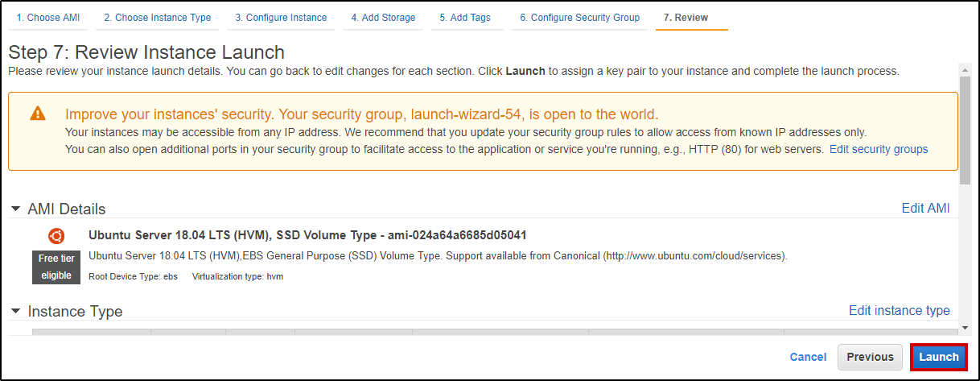Collapse the AMI Details section

pos(16,209)
